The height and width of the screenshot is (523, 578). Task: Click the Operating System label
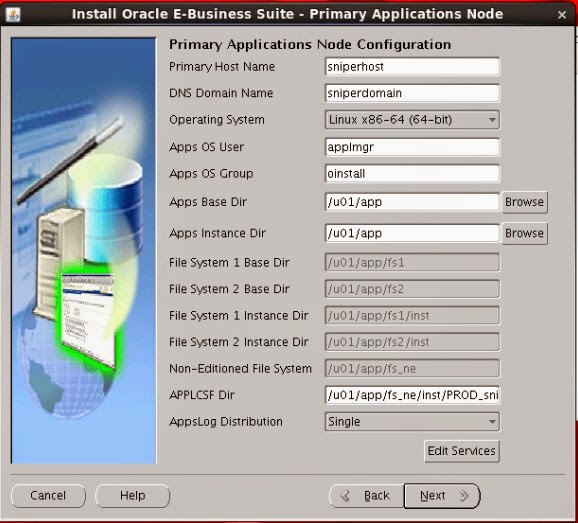point(217,120)
